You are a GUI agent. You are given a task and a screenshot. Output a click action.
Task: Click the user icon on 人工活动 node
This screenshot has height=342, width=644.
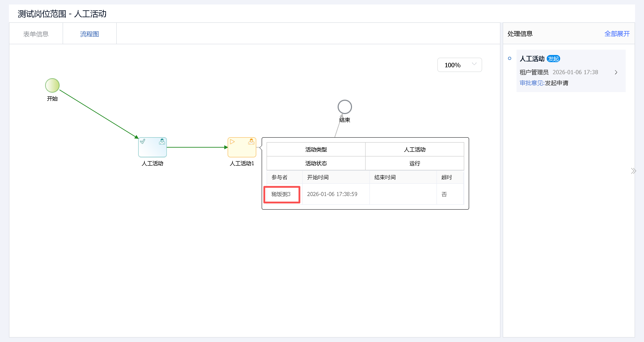click(x=162, y=142)
